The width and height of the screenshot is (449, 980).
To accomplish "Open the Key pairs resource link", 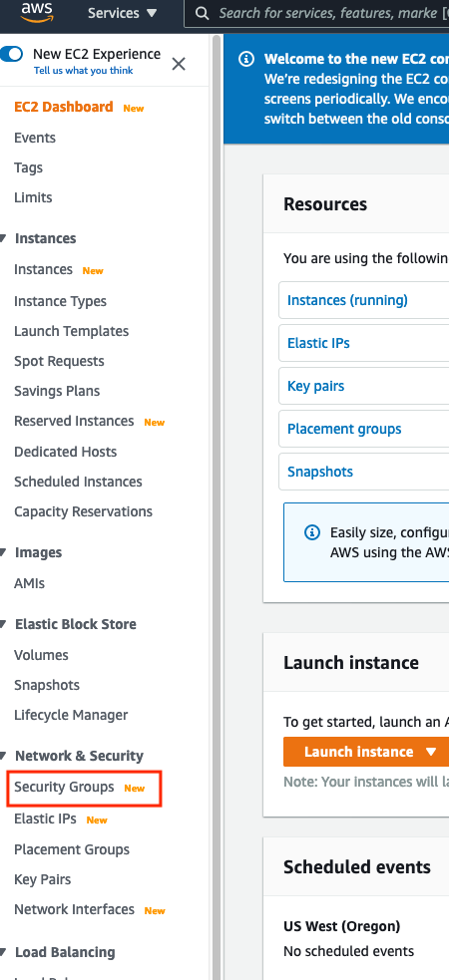I will point(316,386).
